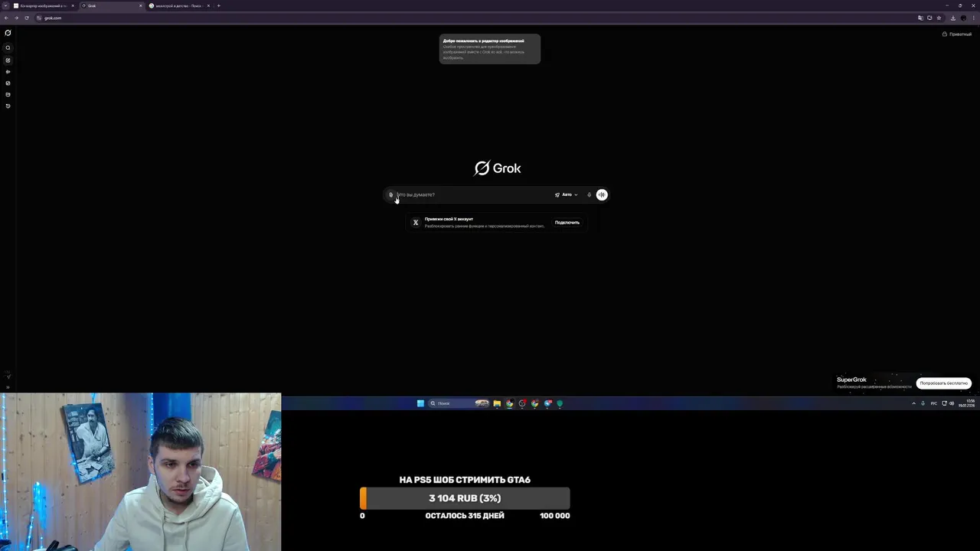The image size is (980, 551).
Task: Open the Windows Start menu button
Action: (420, 403)
